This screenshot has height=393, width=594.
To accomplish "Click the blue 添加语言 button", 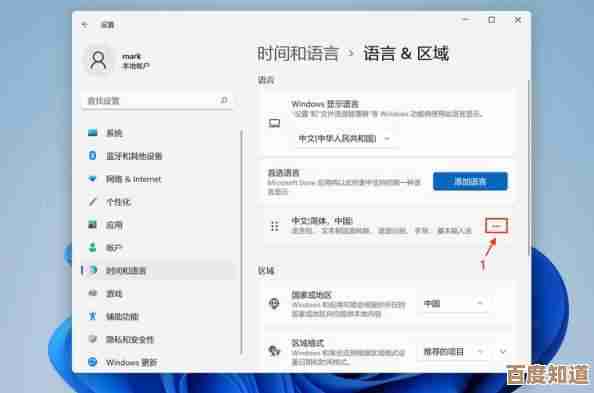I will (470, 182).
